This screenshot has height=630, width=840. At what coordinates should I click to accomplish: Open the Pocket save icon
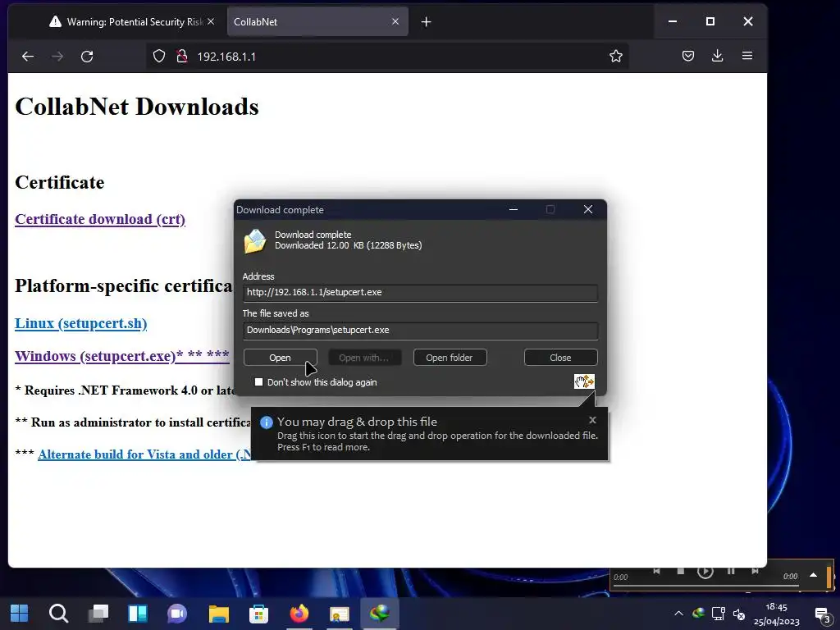688,56
